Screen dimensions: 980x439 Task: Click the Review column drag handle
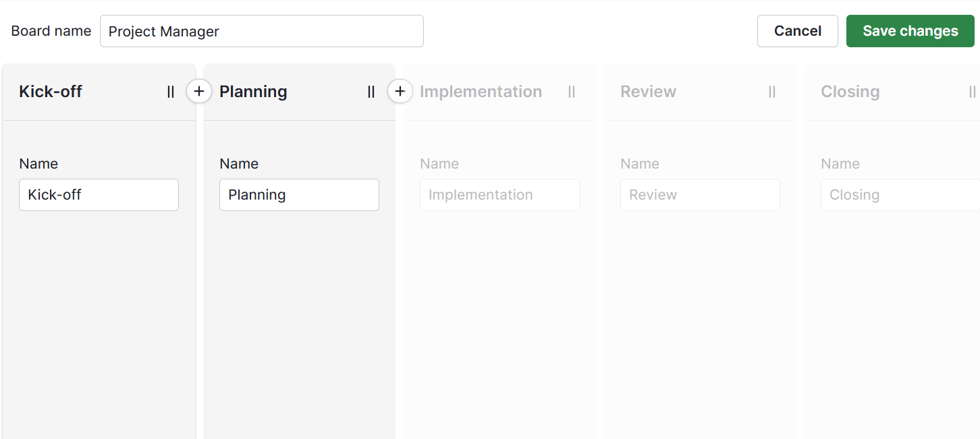click(772, 92)
